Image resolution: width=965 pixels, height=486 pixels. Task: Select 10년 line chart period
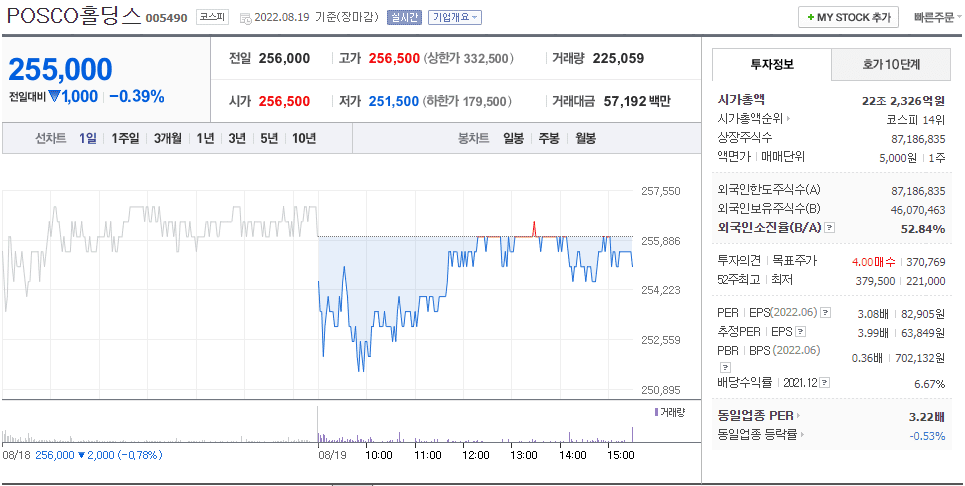click(303, 138)
